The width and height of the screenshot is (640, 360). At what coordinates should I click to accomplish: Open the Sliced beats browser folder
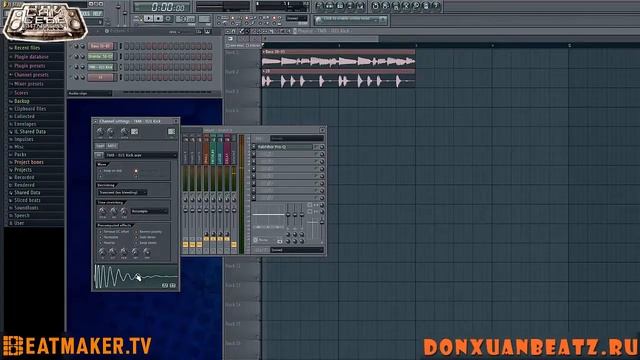(27, 200)
